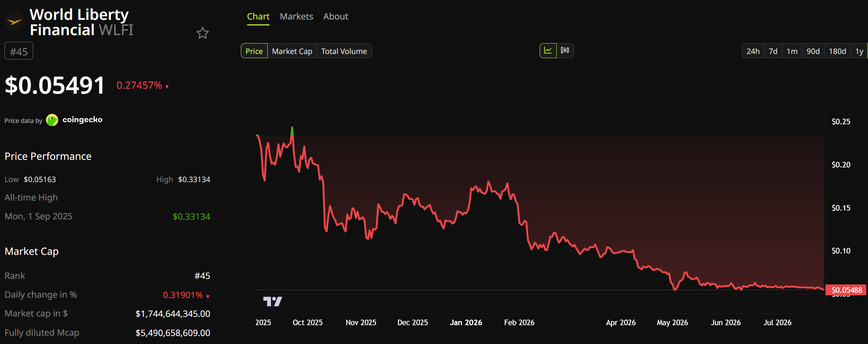Click the May 2026 time axis label
The image size is (868, 344).
coord(672,322)
